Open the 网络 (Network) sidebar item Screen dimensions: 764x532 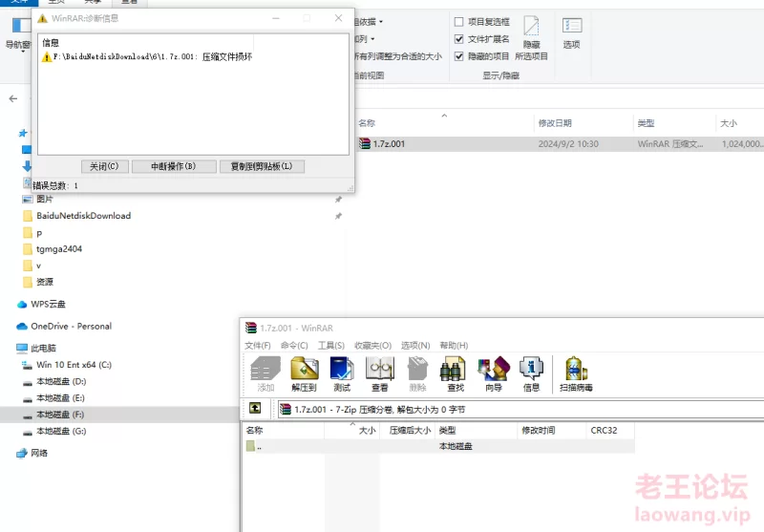click(x=32, y=453)
